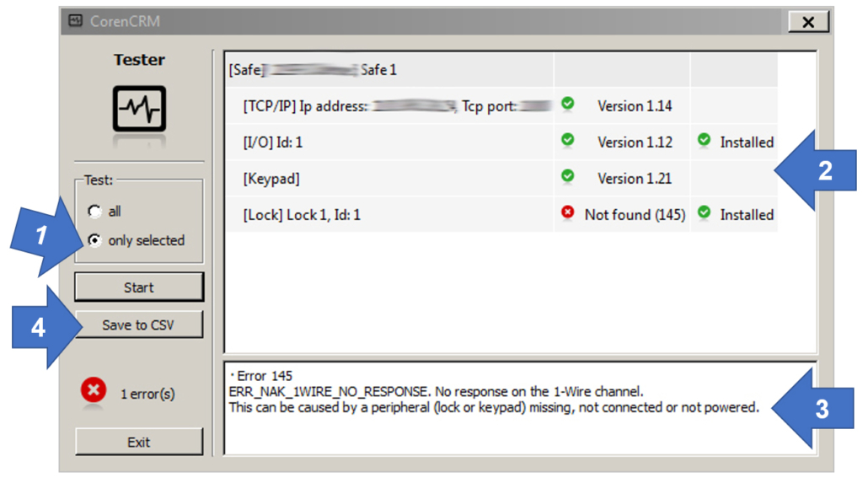Click the green check next to TCP/IP version
Screen dimensions: 868x483
click(567, 104)
